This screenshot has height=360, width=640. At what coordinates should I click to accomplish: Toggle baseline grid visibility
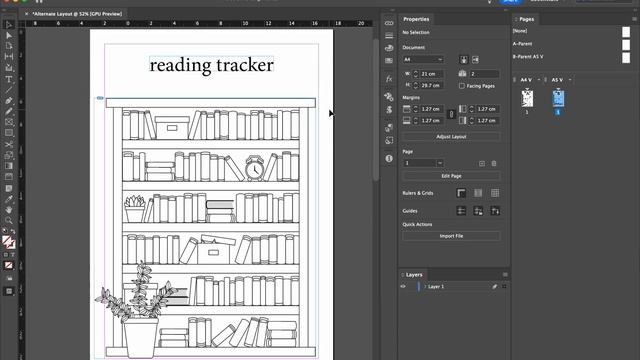[478, 193]
